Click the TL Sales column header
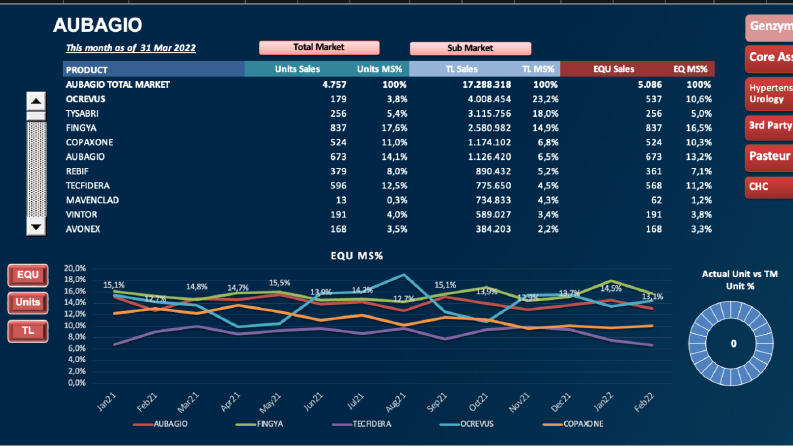Viewport: 793px width, 446px height. [x=461, y=69]
